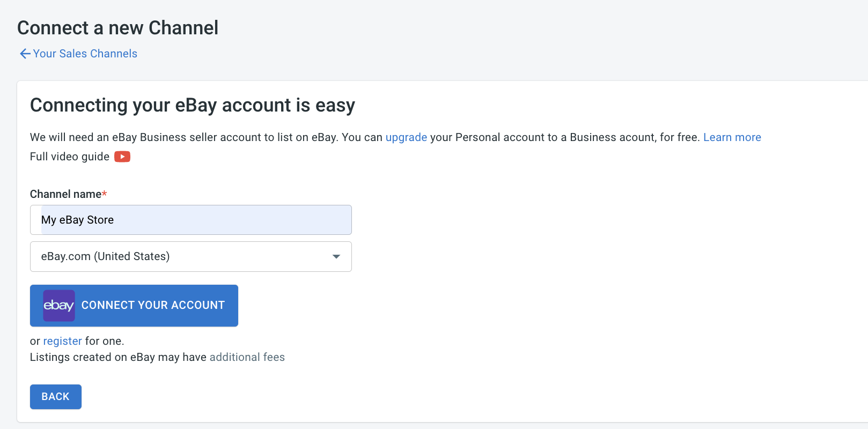Click the Channel name field label
The height and width of the screenshot is (429, 868).
tap(65, 194)
